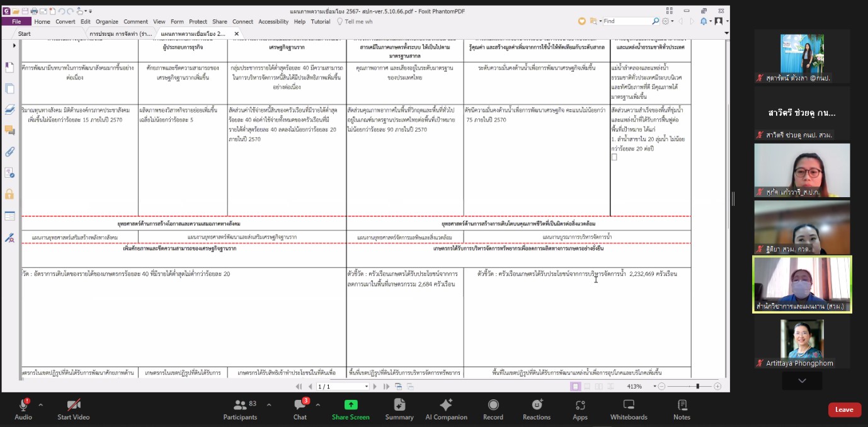Unmute microphone with the Audio button
The width and height of the screenshot is (868, 427).
[x=23, y=409]
